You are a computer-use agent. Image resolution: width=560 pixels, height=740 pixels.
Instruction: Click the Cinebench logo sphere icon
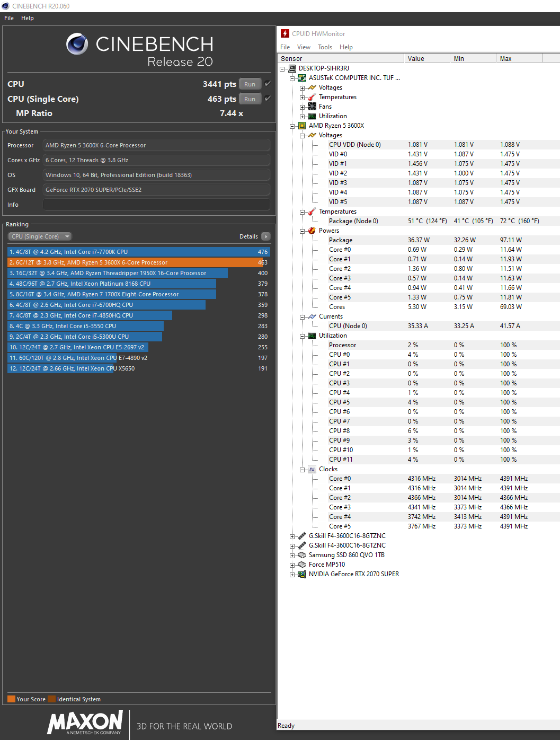(x=77, y=44)
